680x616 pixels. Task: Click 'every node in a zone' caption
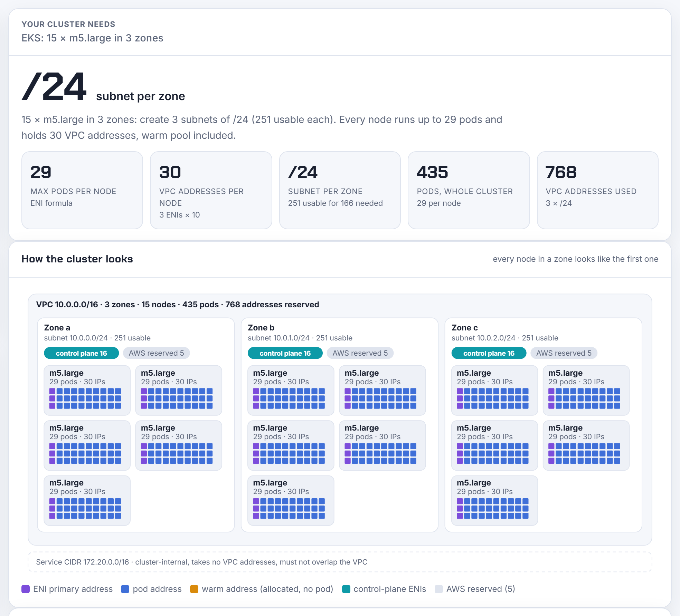point(576,259)
